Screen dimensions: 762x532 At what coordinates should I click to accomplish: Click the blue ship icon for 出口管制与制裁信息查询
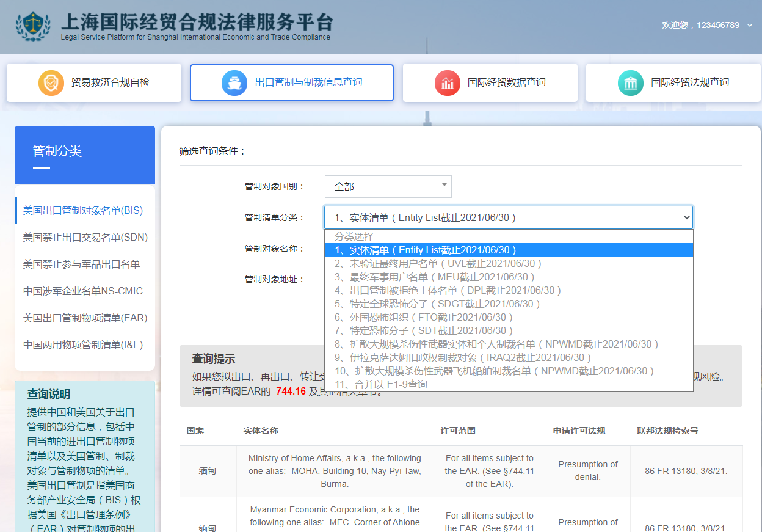pos(234,83)
